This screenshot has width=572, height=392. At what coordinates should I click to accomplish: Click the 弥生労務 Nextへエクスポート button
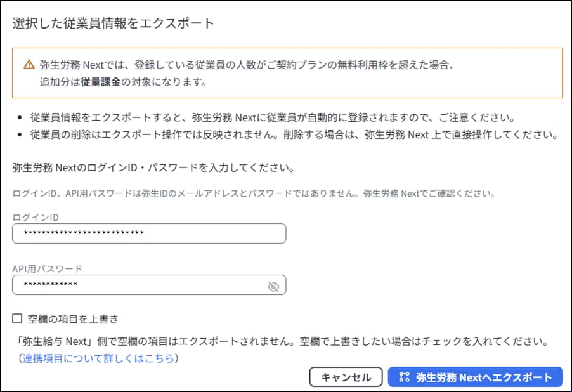pyautogui.click(x=475, y=377)
